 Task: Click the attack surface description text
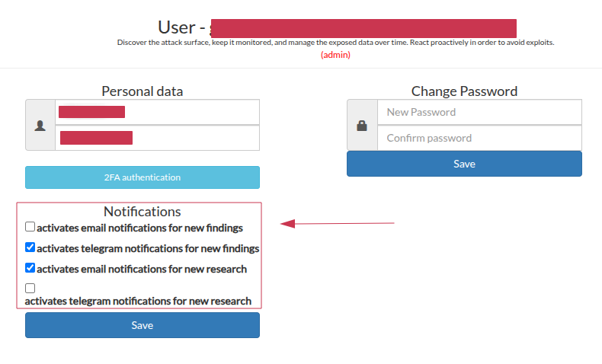click(335, 43)
